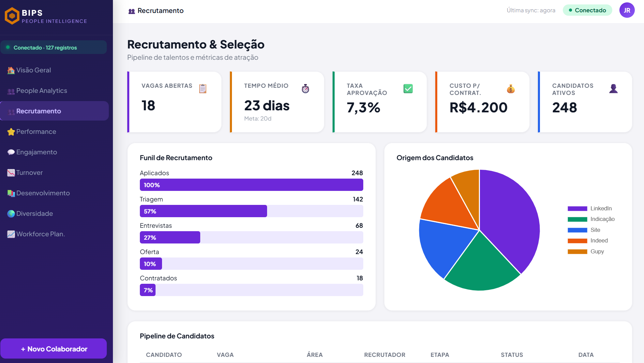Viewport: 644px width, 363px height.
Task: Click the People Analytics sidebar icon
Action: (x=11, y=91)
